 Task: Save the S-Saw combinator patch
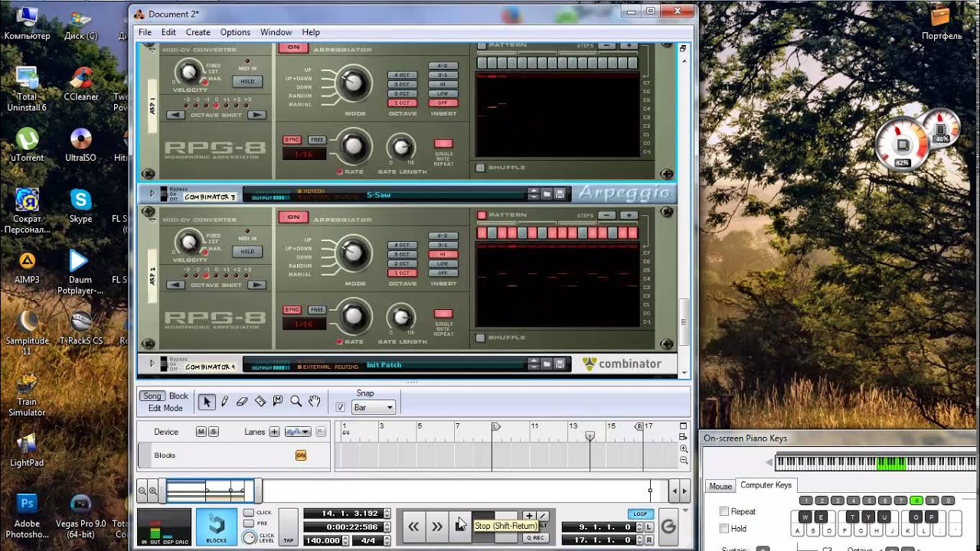560,194
